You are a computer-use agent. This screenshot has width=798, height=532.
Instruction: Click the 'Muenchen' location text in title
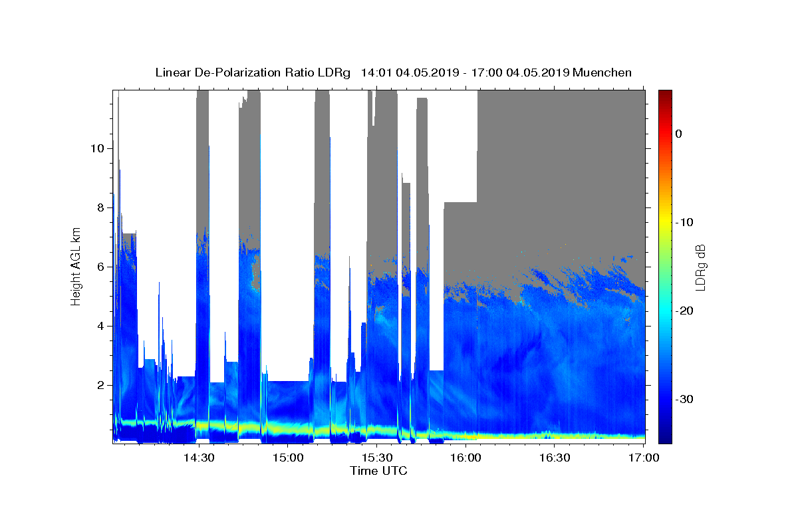[602, 72]
